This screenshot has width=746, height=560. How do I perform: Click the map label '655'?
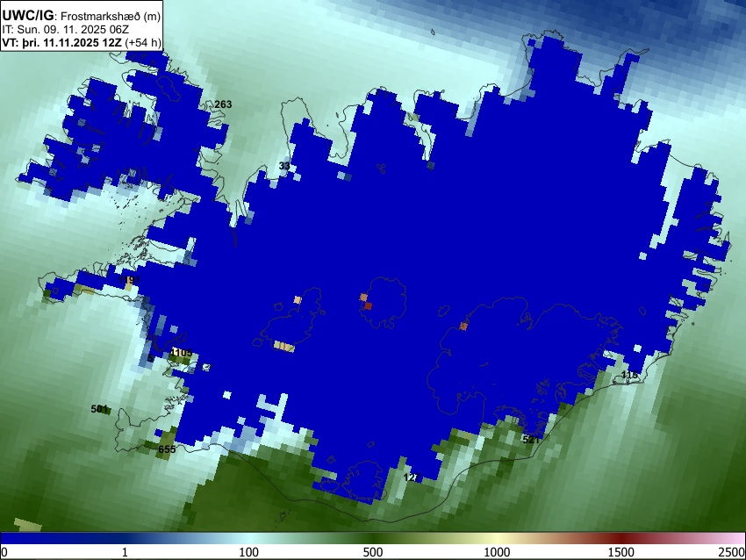pos(167,449)
